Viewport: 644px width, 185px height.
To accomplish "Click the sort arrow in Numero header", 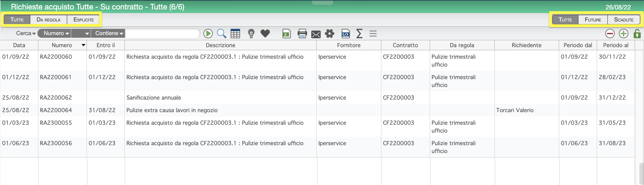I will pyautogui.click(x=84, y=45).
